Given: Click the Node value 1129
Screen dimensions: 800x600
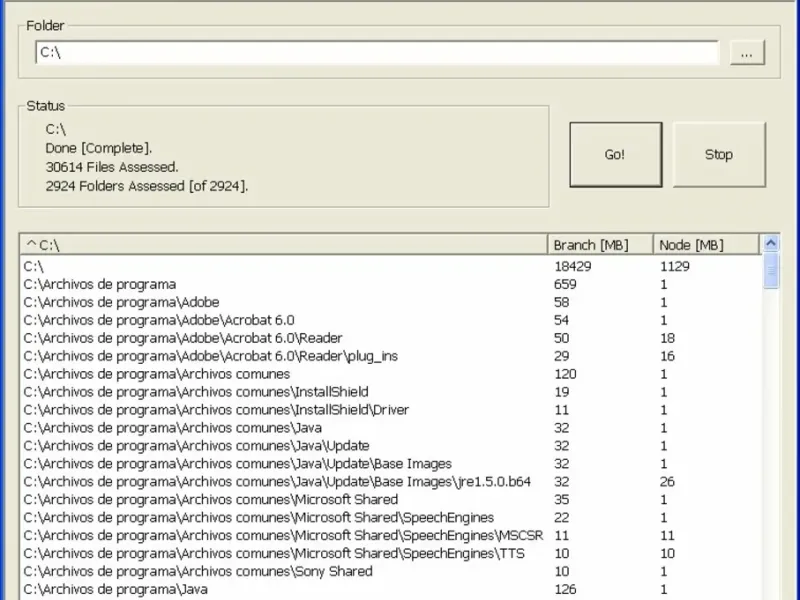Looking at the screenshot, I should [674, 266].
